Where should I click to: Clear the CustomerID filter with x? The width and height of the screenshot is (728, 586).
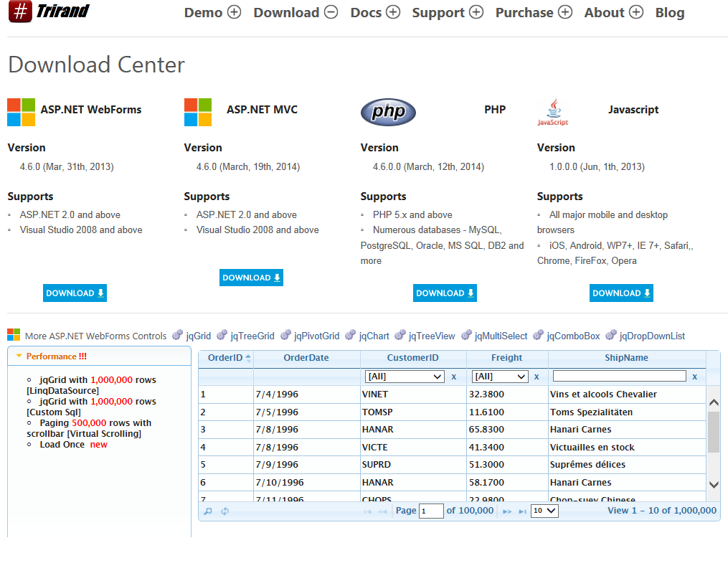(454, 377)
